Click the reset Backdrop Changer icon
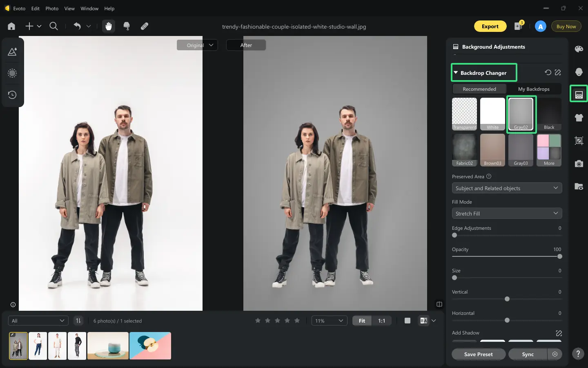Image resolution: width=588 pixels, height=368 pixels. 548,72
